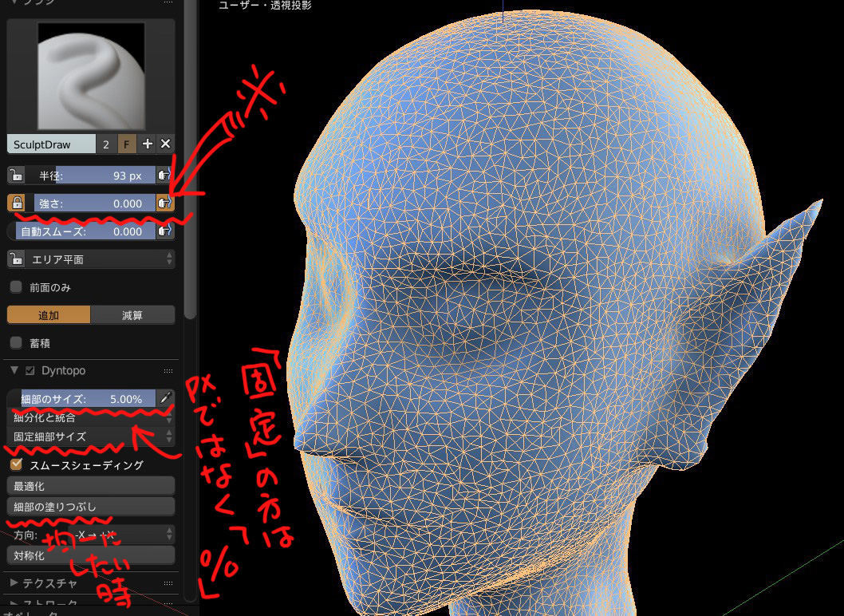Toggle pen pressure icon for 強さ
Viewport: 844px width, 616px height.
[x=164, y=203]
